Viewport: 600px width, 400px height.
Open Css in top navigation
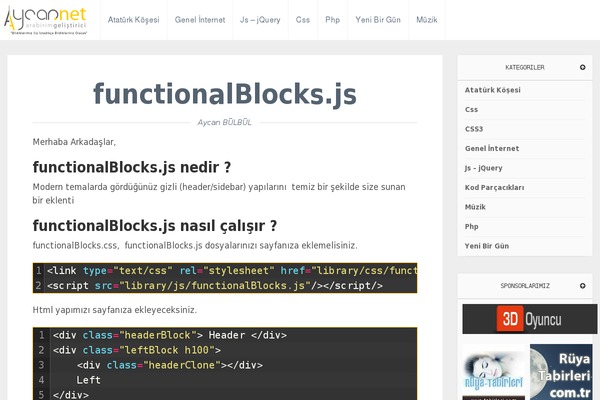click(303, 20)
